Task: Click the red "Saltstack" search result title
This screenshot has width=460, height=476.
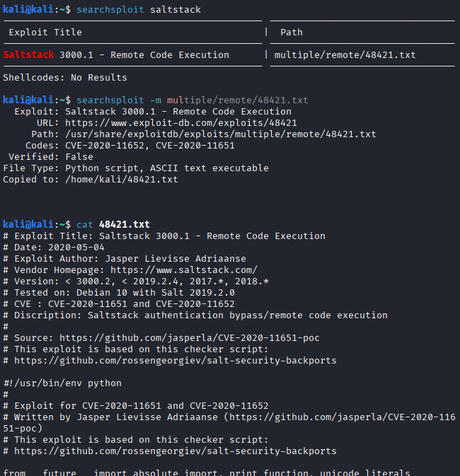Action: (x=27, y=55)
